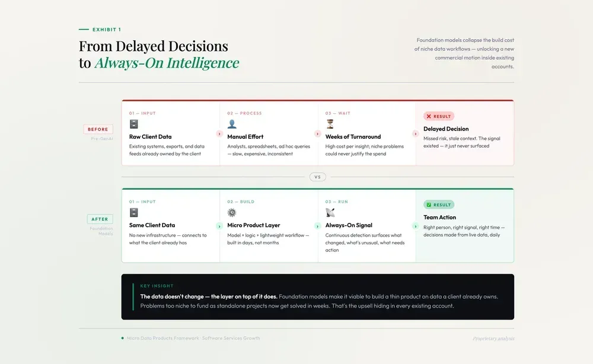
Task: Click the BEFORE label badge
Action: (x=98, y=129)
